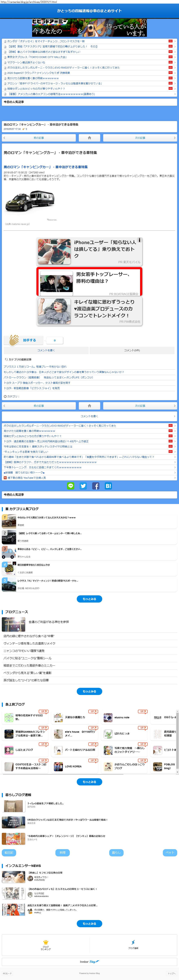
Task: Open iPhoneユーザー 楽天モバイル ad
Action: coord(90,251)
